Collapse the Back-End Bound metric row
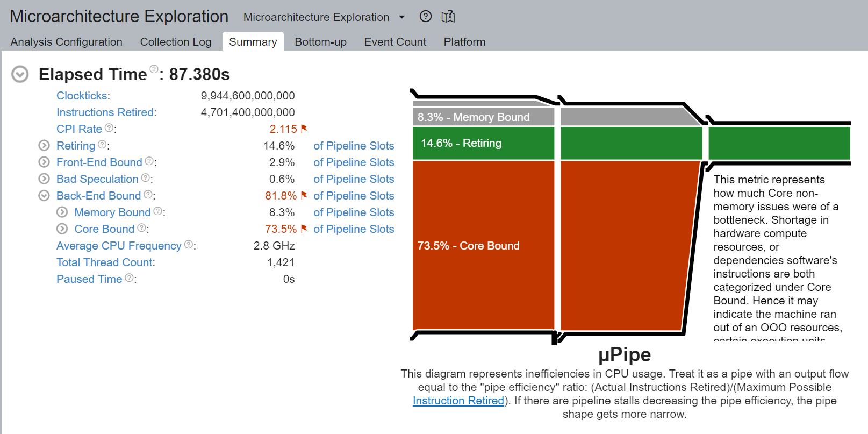 [x=44, y=196]
